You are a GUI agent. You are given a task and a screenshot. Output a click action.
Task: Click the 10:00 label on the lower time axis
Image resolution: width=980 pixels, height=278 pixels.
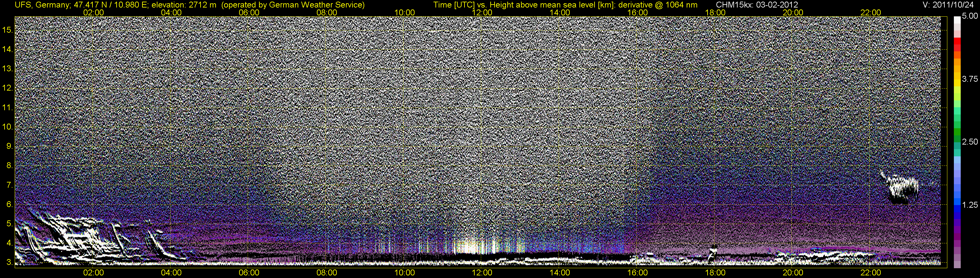(x=404, y=273)
